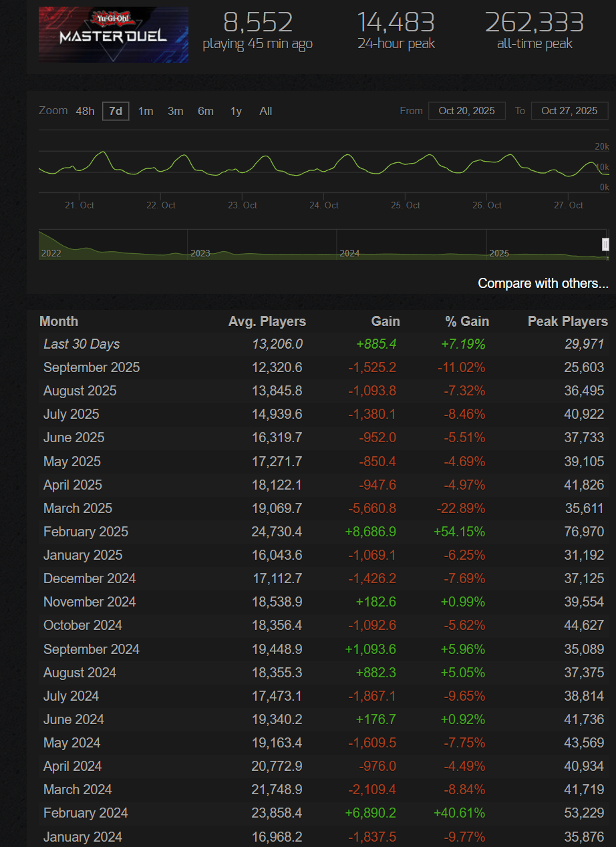Click the +885.4 gain value
This screenshot has height=847, width=616.
coord(376,344)
